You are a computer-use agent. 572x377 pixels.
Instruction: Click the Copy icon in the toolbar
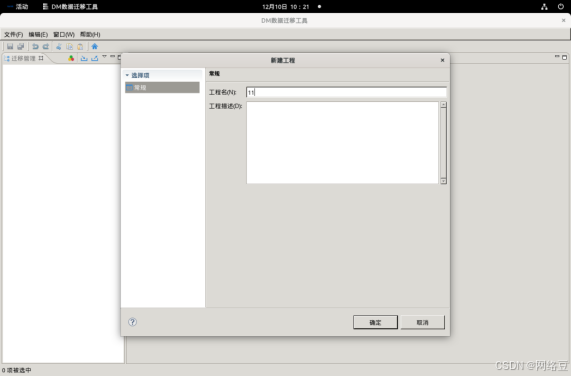(x=69, y=46)
